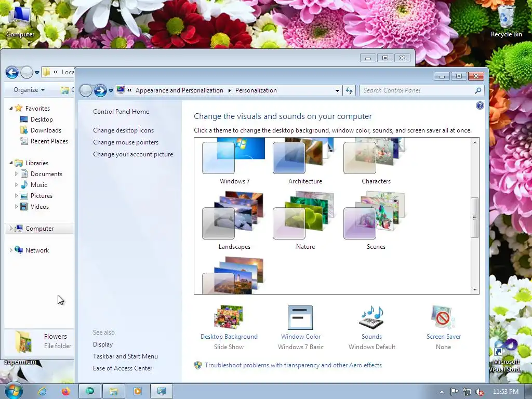Launch Firefox from the taskbar
Viewport: 532px width, 399px height.
(65, 391)
